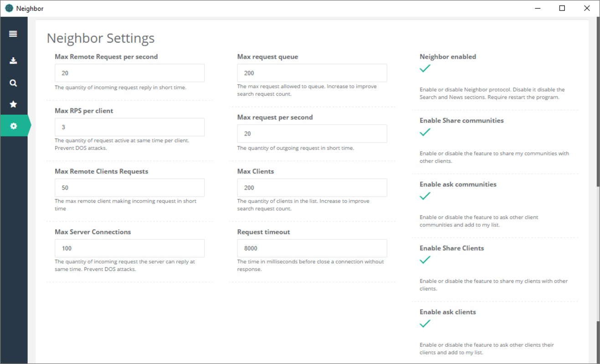Click the Neighbor app logo in title bar
600x364 pixels.
pos(9,8)
